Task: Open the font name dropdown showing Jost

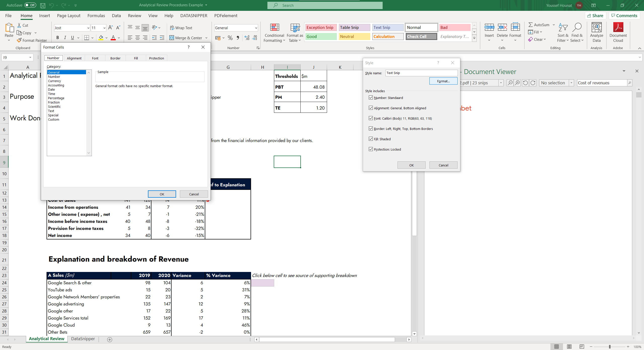Action: (x=88, y=28)
